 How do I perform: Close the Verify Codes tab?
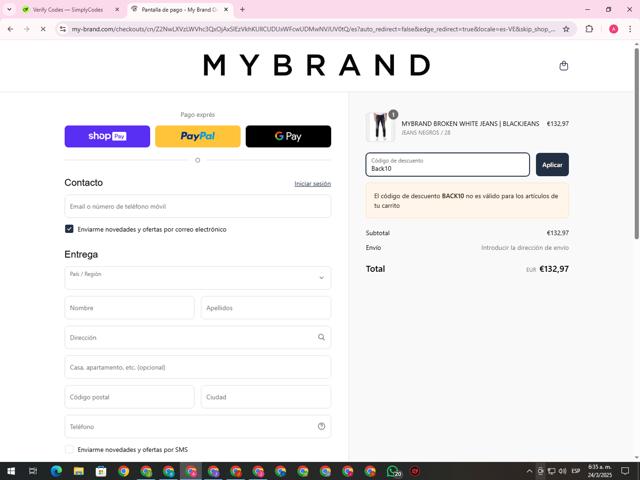coord(117,9)
